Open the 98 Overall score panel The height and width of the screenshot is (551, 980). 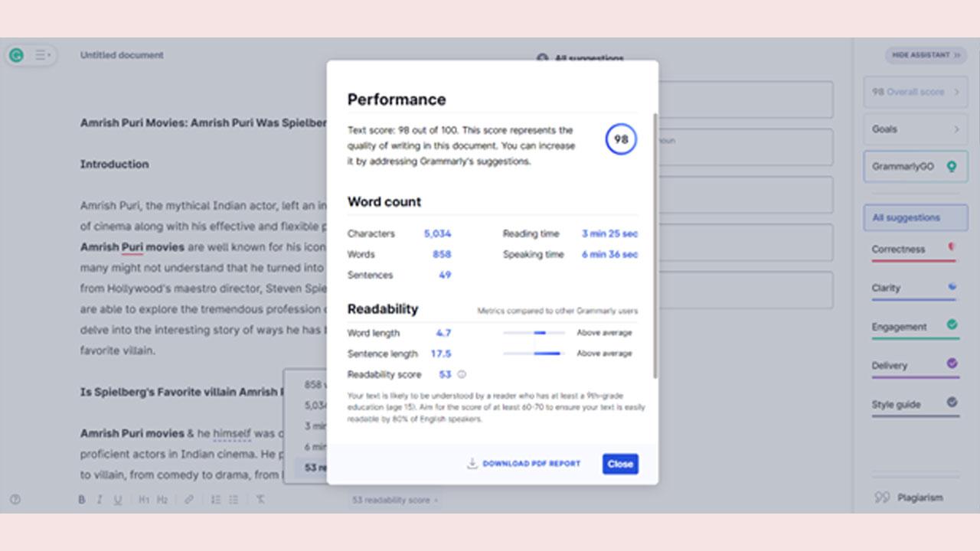[x=915, y=92]
